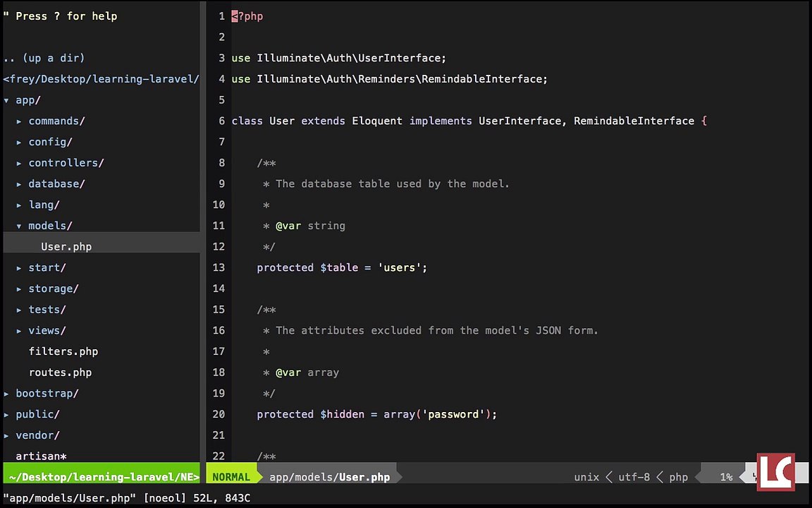The image size is (812, 508).
Task: Expand the views/ folder arrow
Action: pos(19,331)
